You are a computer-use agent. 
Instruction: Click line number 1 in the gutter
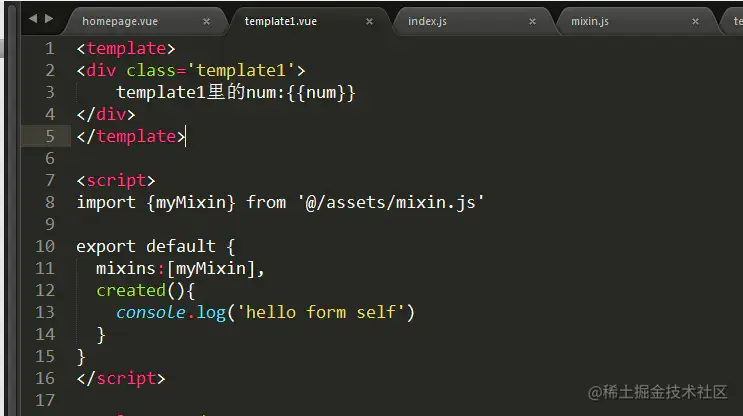click(x=50, y=48)
